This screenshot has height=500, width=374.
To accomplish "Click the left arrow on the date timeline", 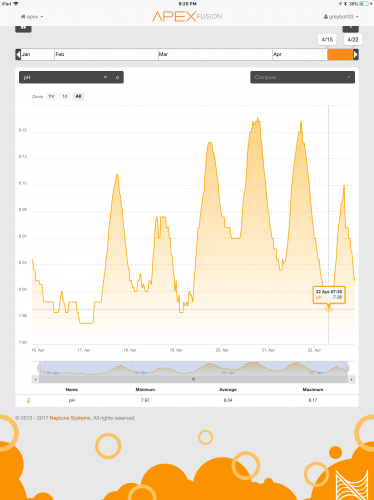I will [18, 54].
